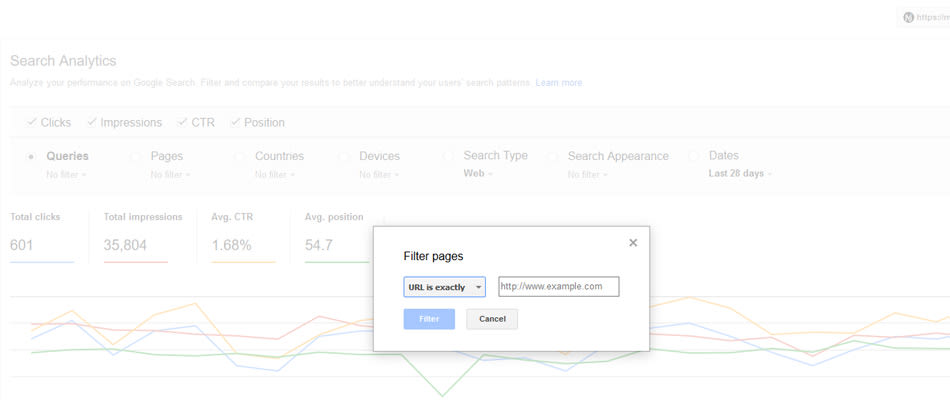Open No filter dropdown under Devices
The height and width of the screenshot is (400, 950).
[x=379, y=175]
